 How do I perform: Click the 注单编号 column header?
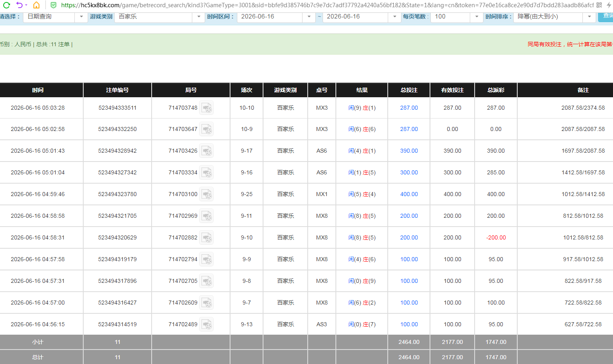[117, 90]
